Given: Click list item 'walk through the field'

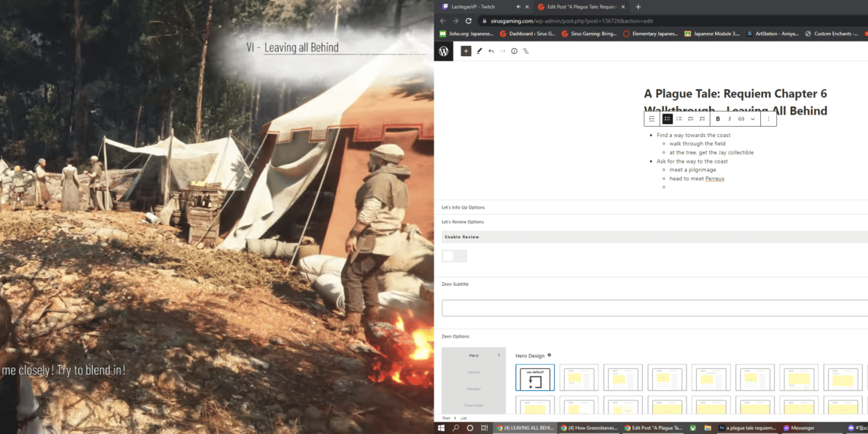Looking at the screenshot, I should coord(697,144).
